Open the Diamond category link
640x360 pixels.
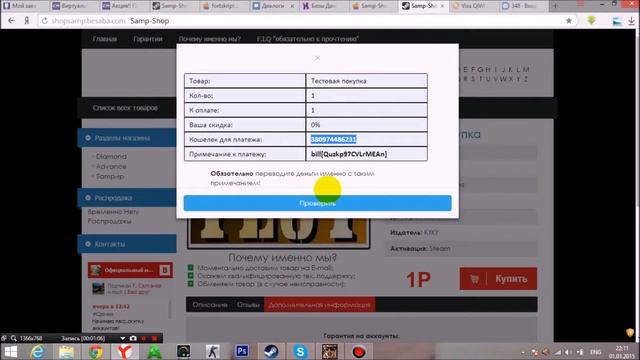coord(111,156)
